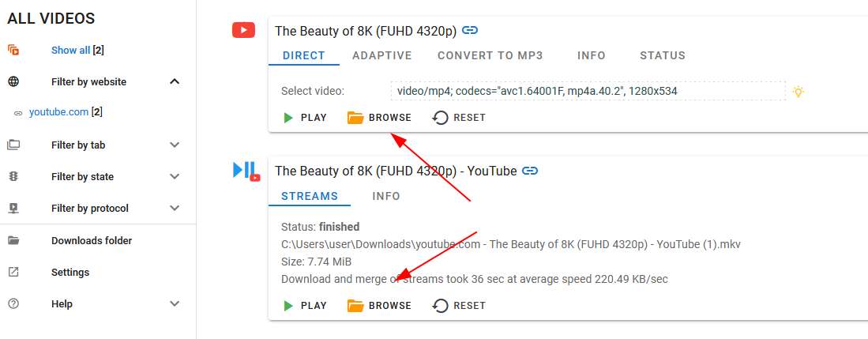Click the downloaded .mkv file path text
Viewport: 868px width, 339px height.
(511, 244)
